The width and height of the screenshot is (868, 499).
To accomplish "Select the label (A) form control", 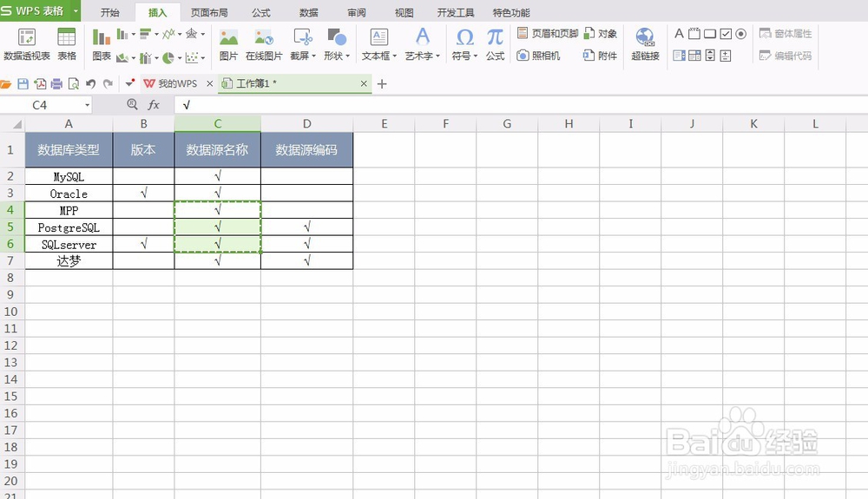I will coord(679,34).
